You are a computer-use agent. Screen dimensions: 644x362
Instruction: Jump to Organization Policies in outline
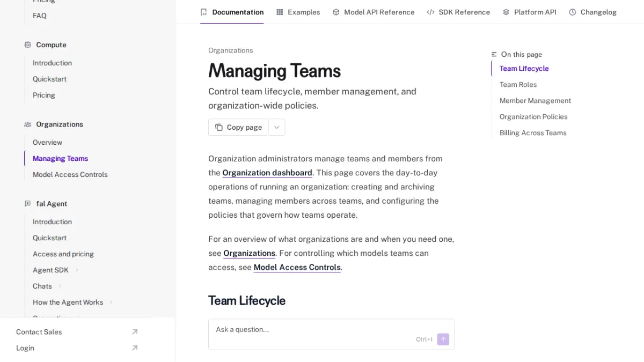click(x=533, y=117)
